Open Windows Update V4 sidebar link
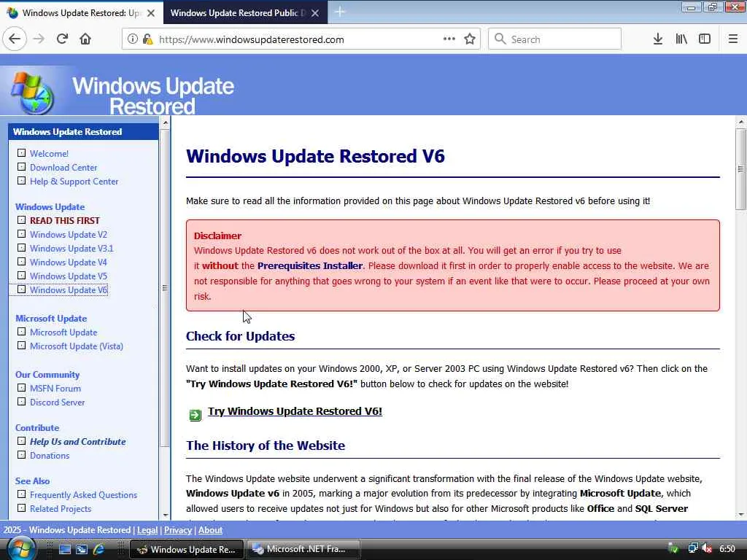Screen dimensions: 747x560 click(68, 262)
